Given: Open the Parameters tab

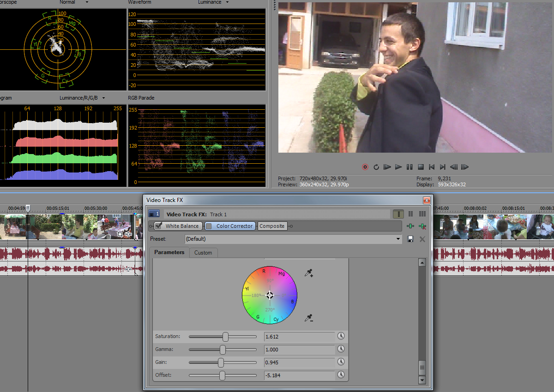Looking at the screenshot, I should [x=169, y=252].
